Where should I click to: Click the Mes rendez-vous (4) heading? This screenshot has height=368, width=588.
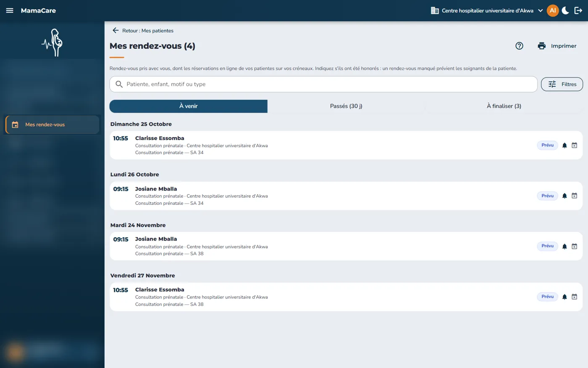(x=152, y=46)
